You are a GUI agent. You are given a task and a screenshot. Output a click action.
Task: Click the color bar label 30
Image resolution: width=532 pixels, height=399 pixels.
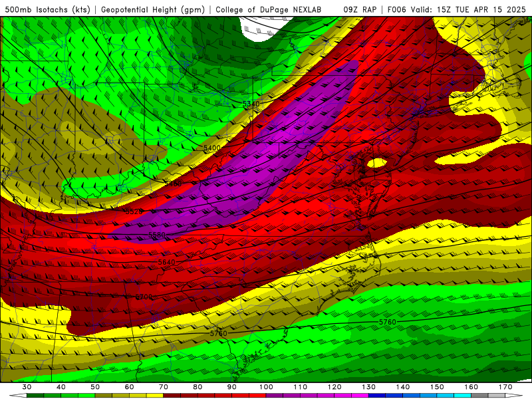pyautogui.click(x=27, y=387)
